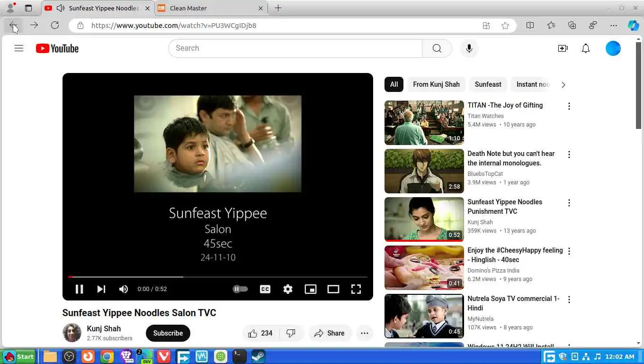Subscribe to Kunj Shah

[x=168, y=333]
